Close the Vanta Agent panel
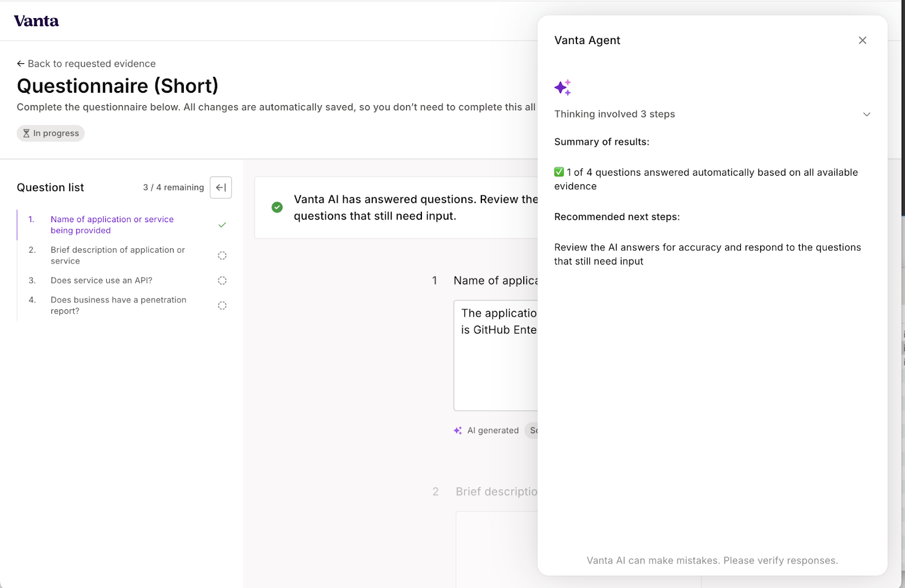Screen dimensions: 905x588 point(863,40)
